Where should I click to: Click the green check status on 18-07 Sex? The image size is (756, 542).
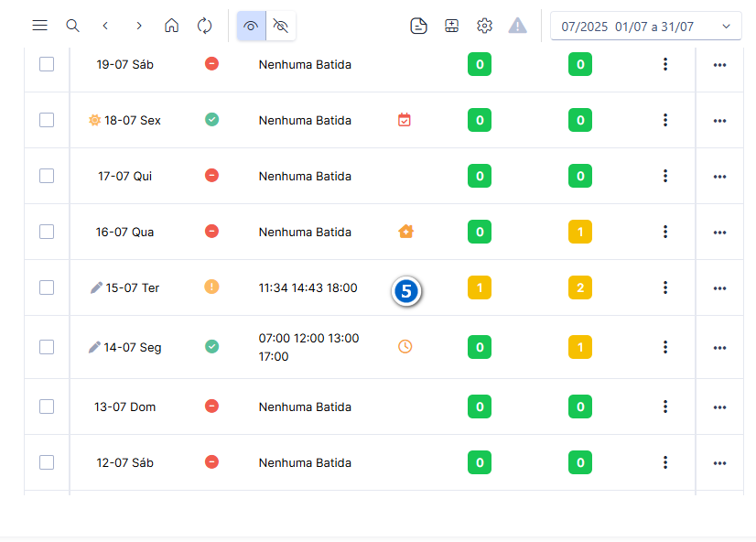211,120
